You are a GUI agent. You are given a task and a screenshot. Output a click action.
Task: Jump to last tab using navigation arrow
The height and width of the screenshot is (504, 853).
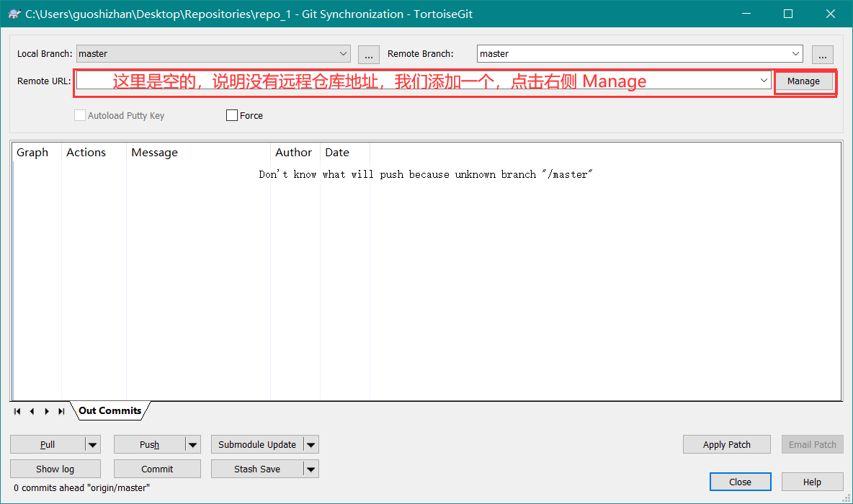click(61, 411)
